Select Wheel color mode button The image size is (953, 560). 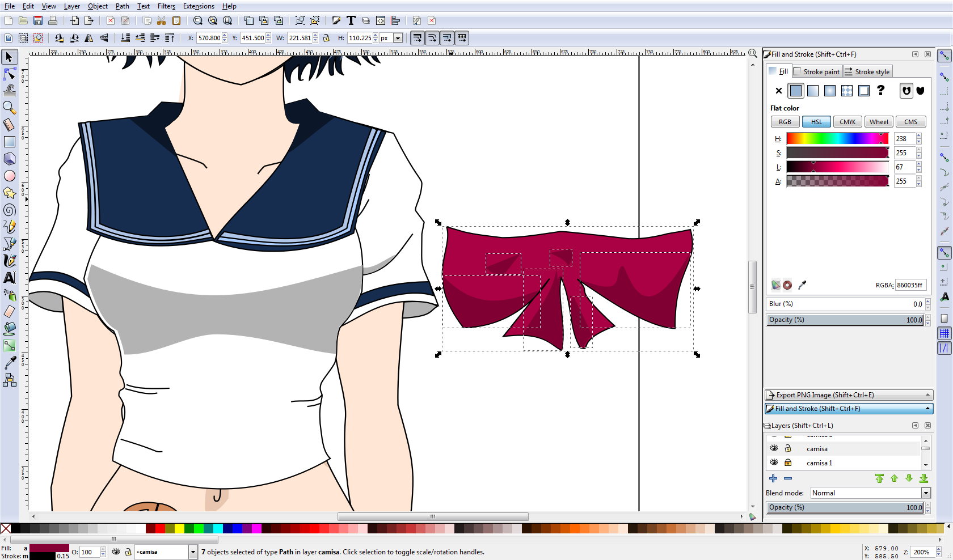879,122
